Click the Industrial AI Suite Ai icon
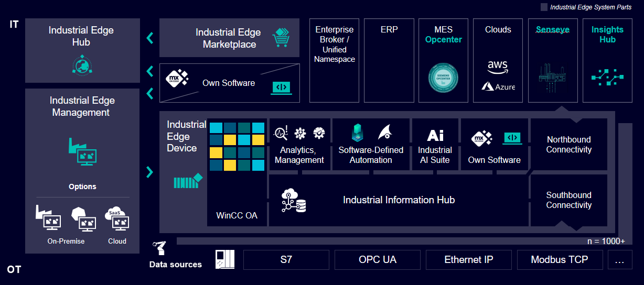644x285 pixels. pos(435,136)
